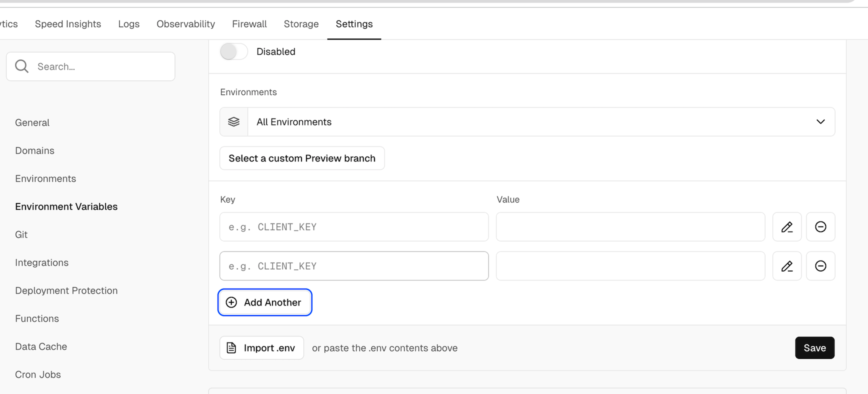The image size is (868, 394).
Task: Remove the second key-value row with minus icon
Action: pyautogui.click(x=820, y=266)
